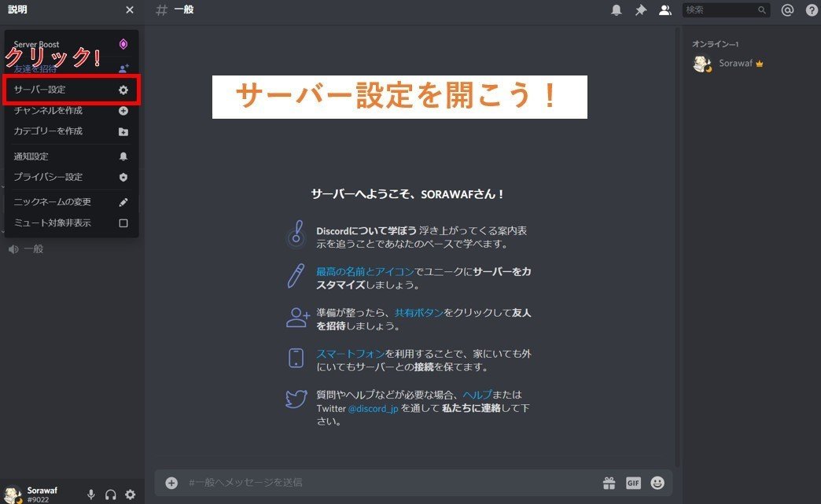
Task: Click the invite-person icon in welcome list
Action: (x=298, y=318)
